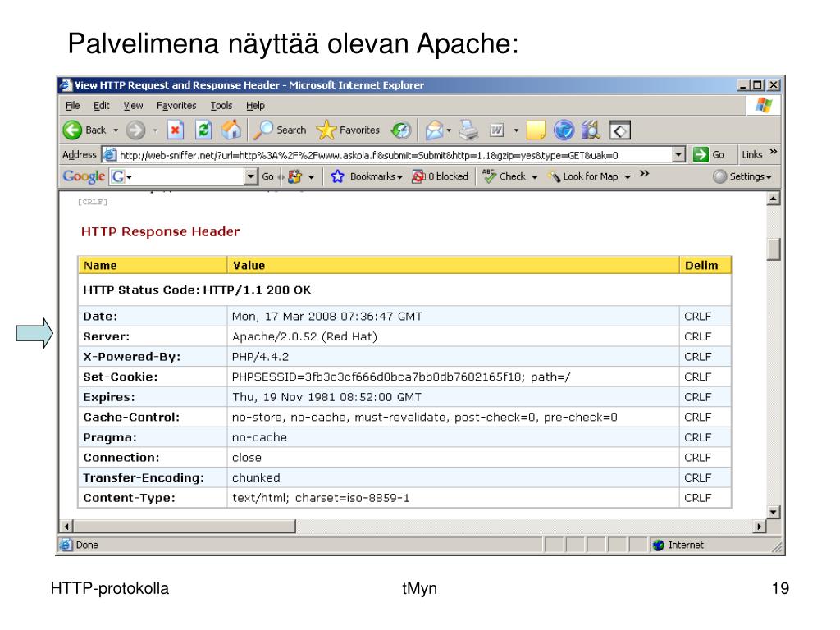This screenshot has height=630, width=840.
Task: Click the 0 blocked popup blocker button
Action: point(440,176)
